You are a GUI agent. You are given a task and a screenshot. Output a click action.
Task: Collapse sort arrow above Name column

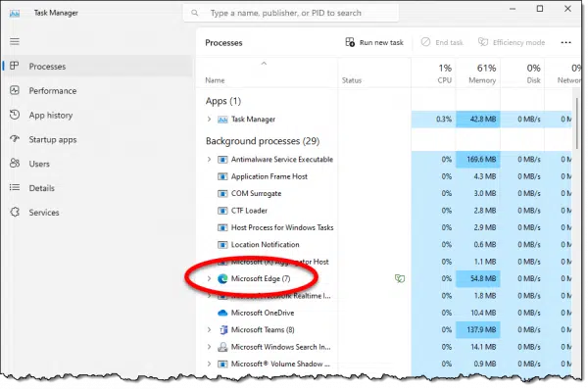264,63
